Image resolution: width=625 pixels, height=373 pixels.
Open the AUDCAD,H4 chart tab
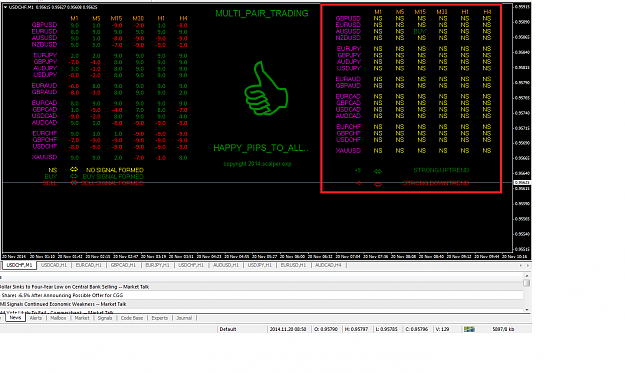pos(328,265)
